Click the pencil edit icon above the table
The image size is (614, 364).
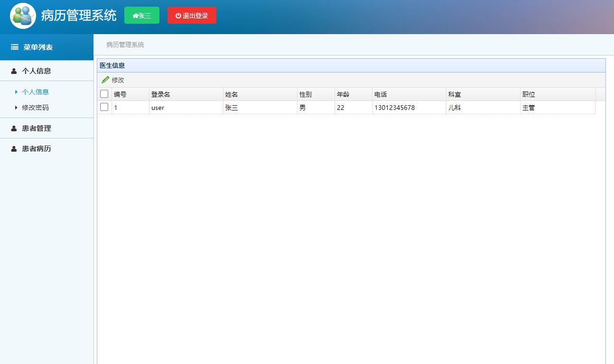[x=105, y=80]
